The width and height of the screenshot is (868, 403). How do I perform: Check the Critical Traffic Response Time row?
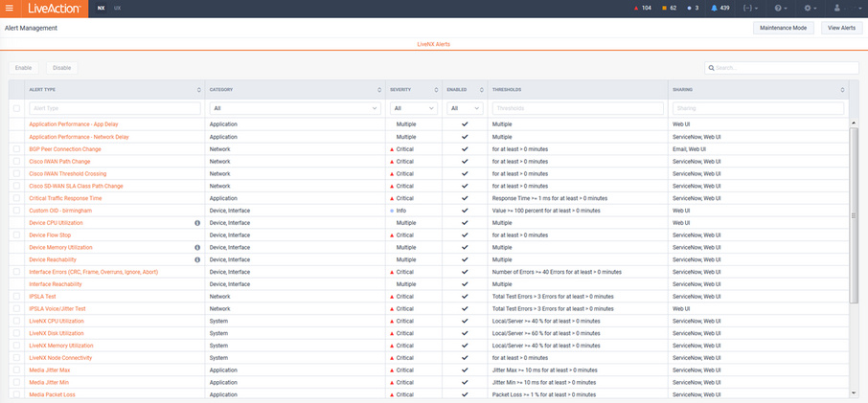click(16, 198)
